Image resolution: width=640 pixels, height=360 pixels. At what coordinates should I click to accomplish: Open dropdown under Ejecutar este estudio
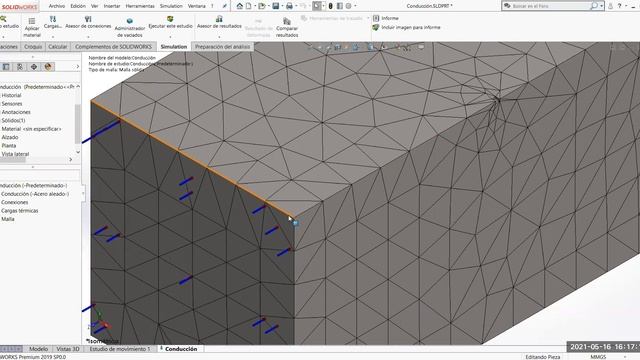(x=170, y=37)
